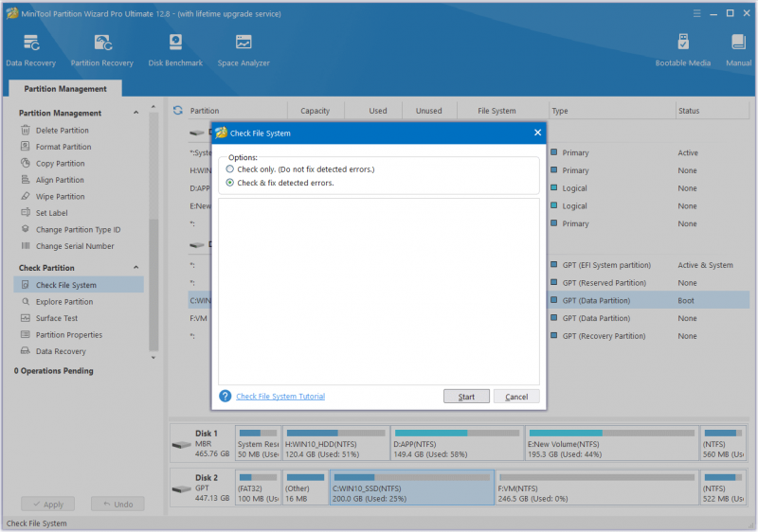Click the Wipe Partition eraser icon
Viewport: 758px width, 532px height.
click(26, 196)
